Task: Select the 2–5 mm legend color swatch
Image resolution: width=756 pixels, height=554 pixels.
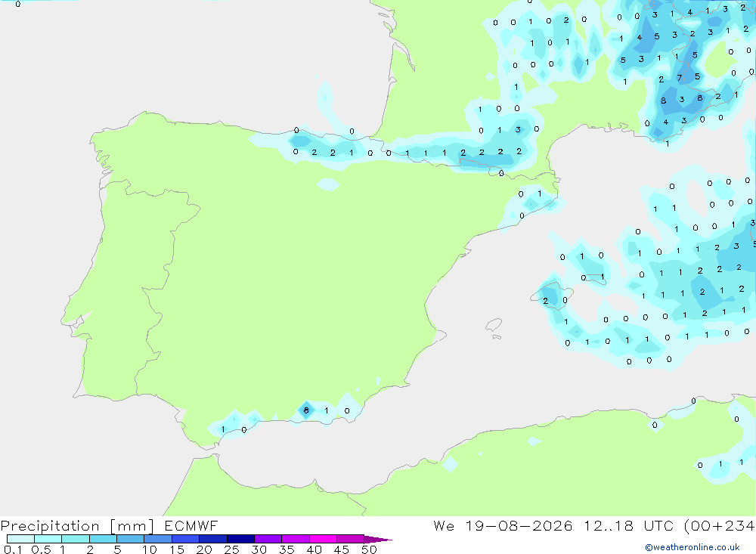Action: (x=103, y=539)
